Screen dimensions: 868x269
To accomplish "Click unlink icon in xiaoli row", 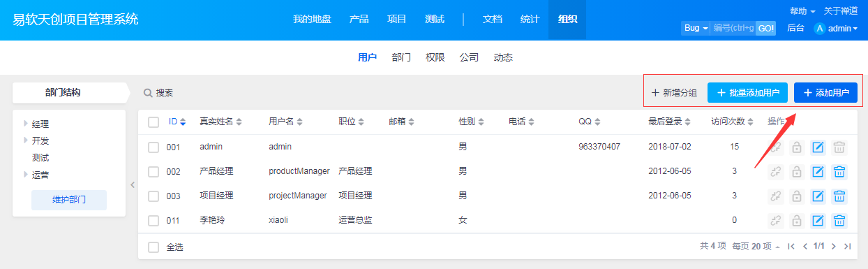I will tap(775, 221).
